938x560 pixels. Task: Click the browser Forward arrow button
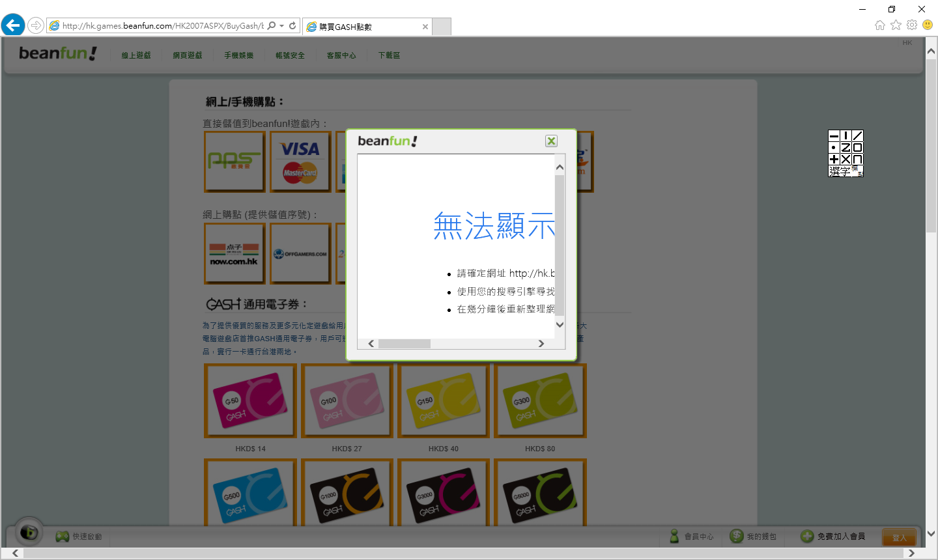pos(36,25)
